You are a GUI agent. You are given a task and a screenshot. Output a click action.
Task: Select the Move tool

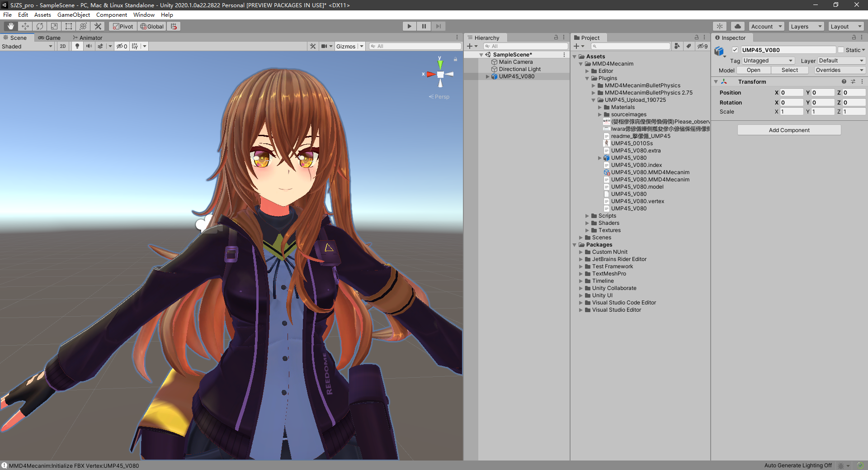(25, 26)
